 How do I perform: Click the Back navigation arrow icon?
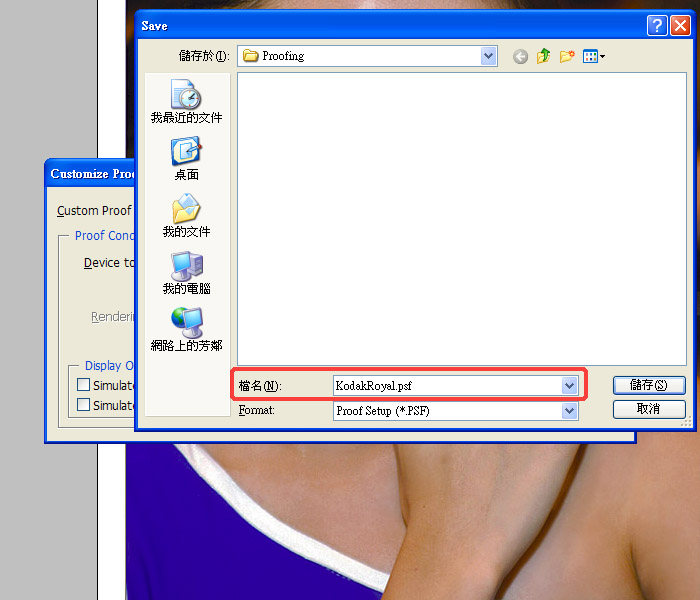point(520,57)
